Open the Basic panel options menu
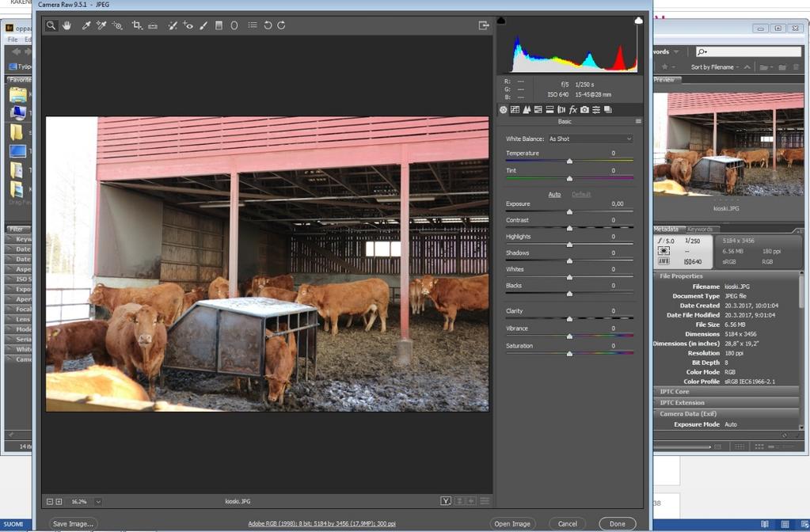 [638, 121]
